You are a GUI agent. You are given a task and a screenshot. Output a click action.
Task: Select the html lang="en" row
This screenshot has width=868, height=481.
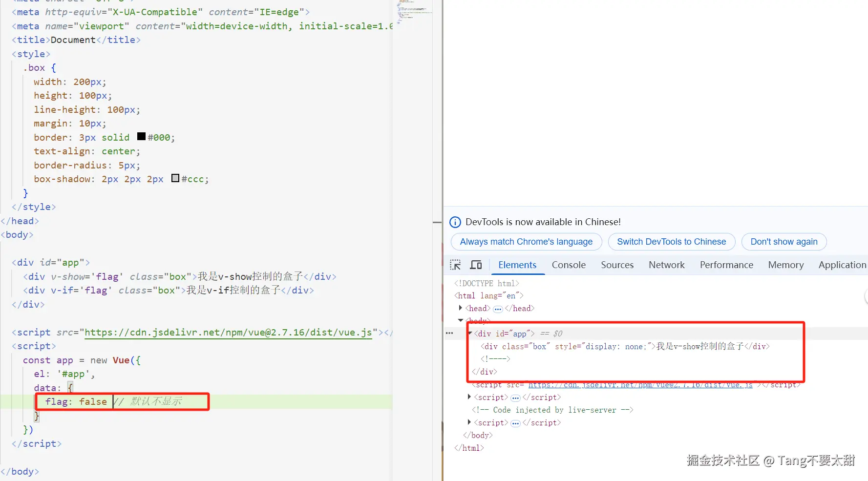[488, 295]
